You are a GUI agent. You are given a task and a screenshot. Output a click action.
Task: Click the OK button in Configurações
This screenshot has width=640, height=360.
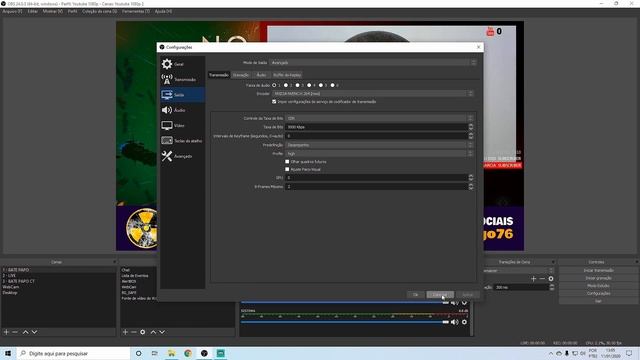[416, 295]
